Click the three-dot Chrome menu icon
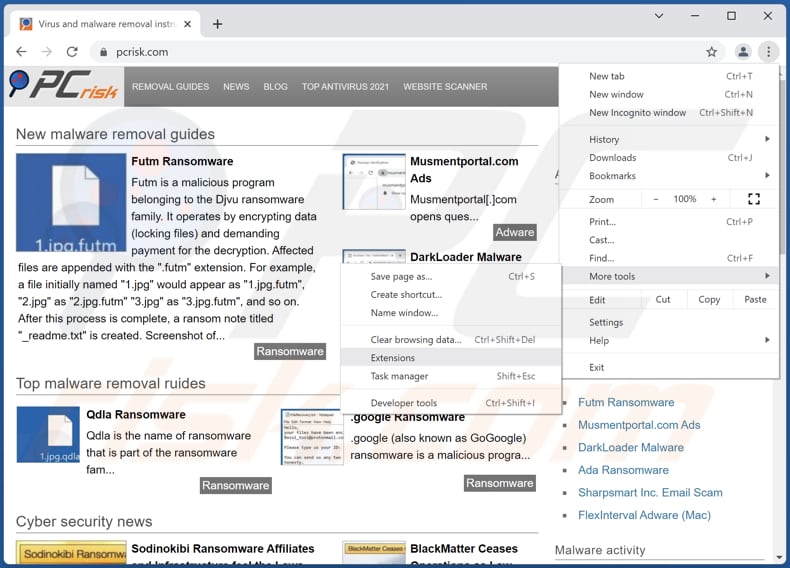The height and width of the screenshot is (568, 790). 768,52
